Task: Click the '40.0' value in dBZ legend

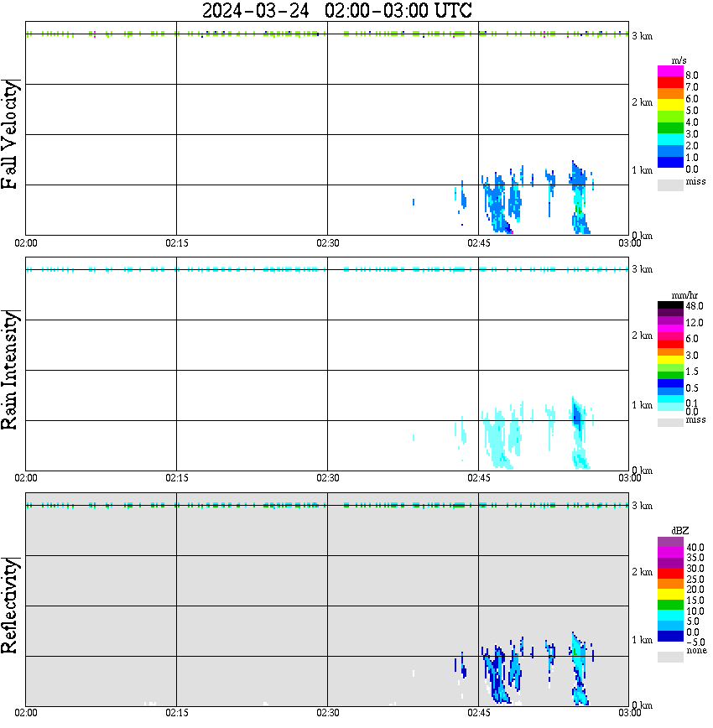Action: click(x=695, y=548)
